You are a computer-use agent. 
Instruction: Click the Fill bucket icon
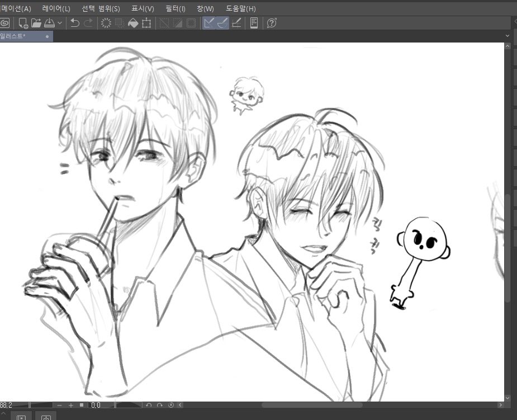133,23
